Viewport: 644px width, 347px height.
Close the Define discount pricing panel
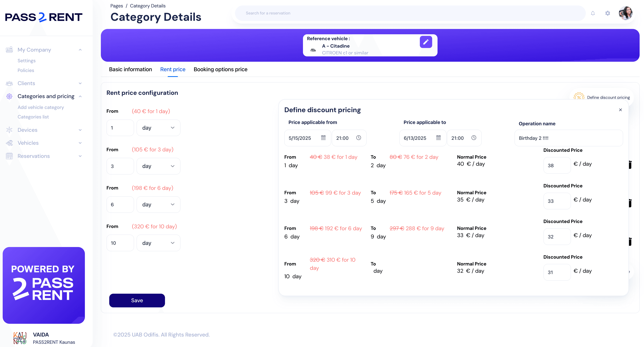[621, 110]
